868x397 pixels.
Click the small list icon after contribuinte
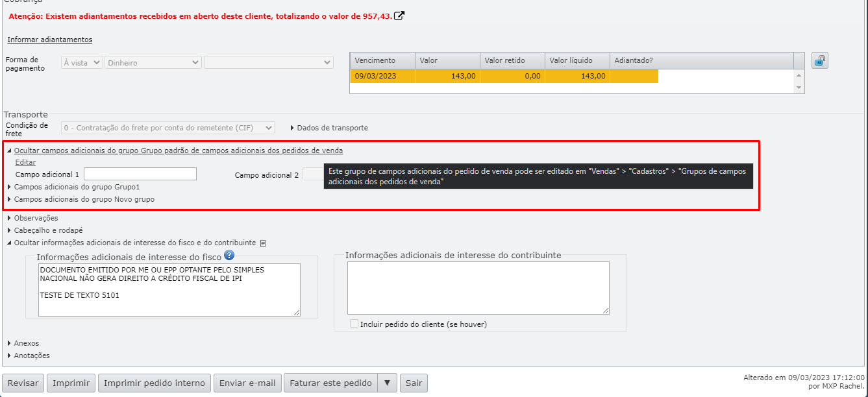263,243
